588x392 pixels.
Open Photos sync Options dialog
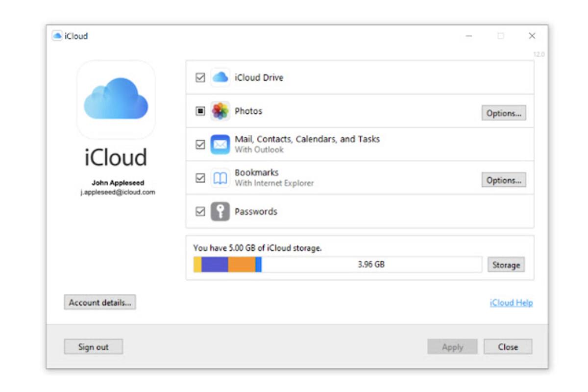[504, 113]
